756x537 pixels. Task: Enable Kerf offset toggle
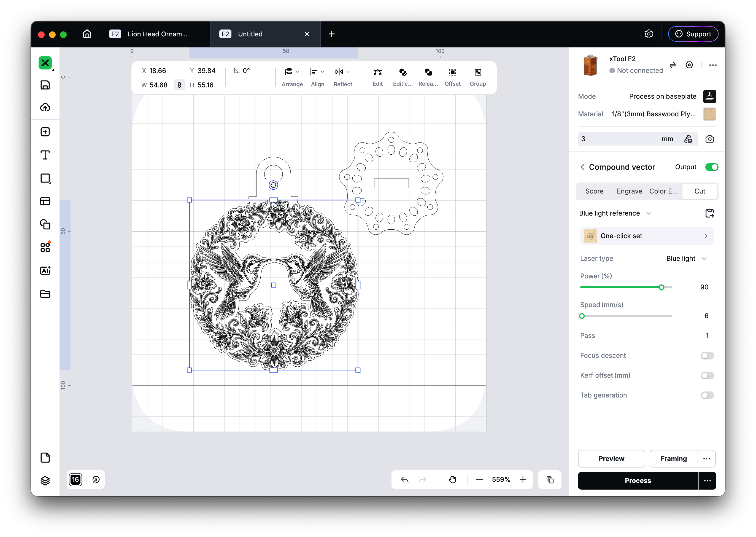coord(707,375)
